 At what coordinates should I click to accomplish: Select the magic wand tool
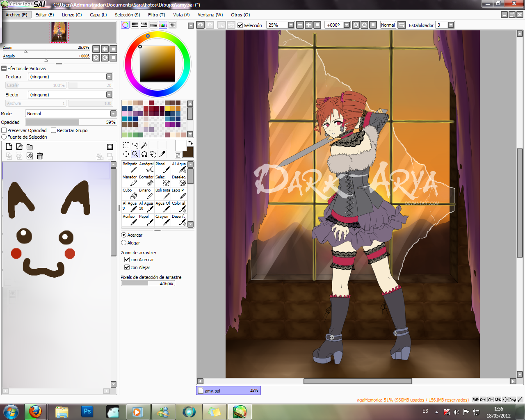click(x=144, y=145)
